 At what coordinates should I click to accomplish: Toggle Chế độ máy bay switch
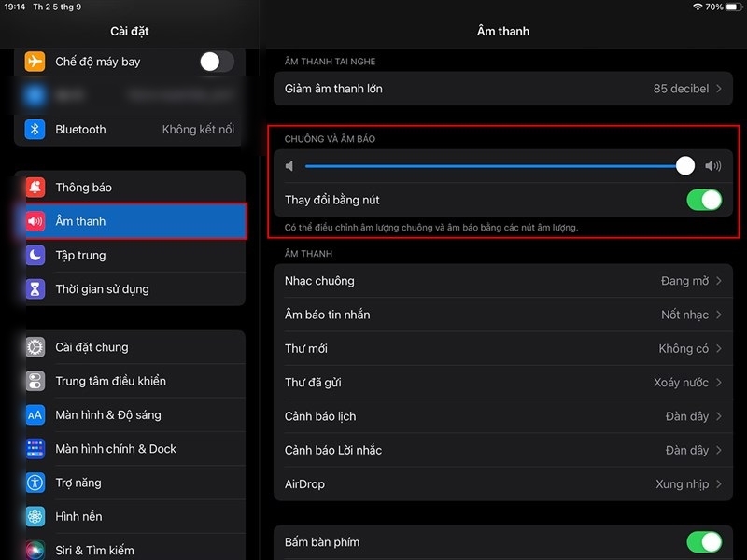217,62
